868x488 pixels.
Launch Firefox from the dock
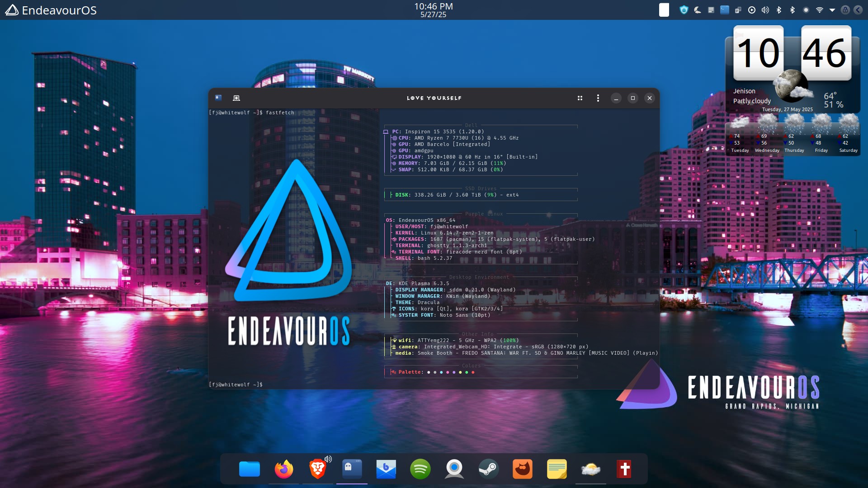(x=284, y=469)
